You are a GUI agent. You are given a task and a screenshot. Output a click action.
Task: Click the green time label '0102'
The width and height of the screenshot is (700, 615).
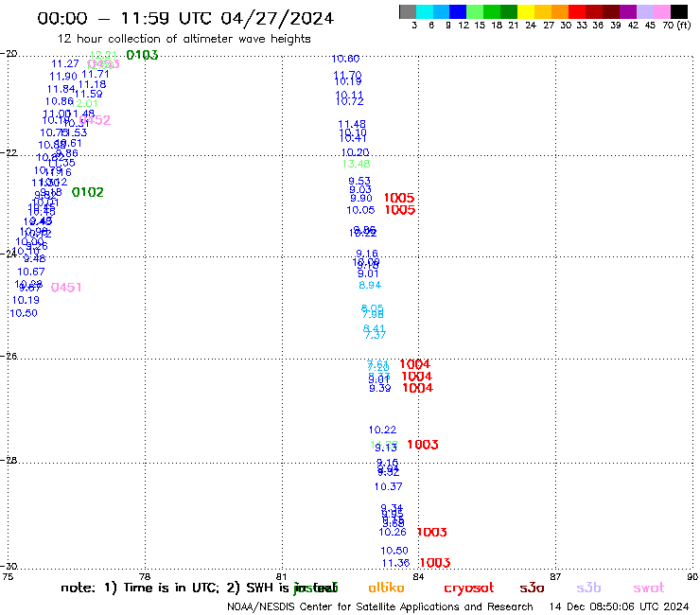87,192
